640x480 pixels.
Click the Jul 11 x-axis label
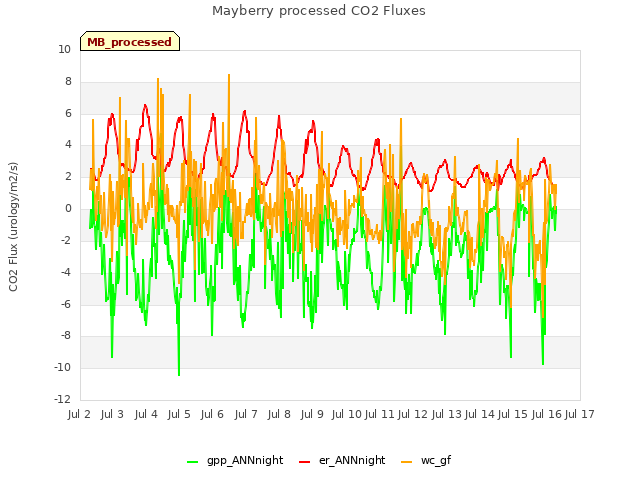(x=379, y=414)
